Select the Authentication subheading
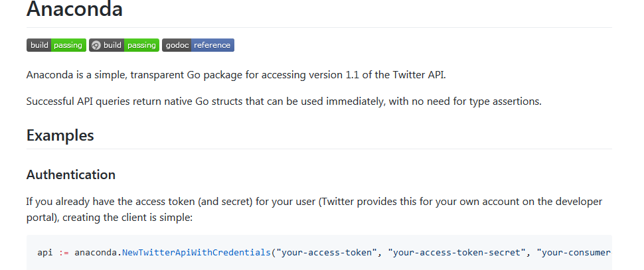This screenshot has height=270, width=644. point(70,174)
